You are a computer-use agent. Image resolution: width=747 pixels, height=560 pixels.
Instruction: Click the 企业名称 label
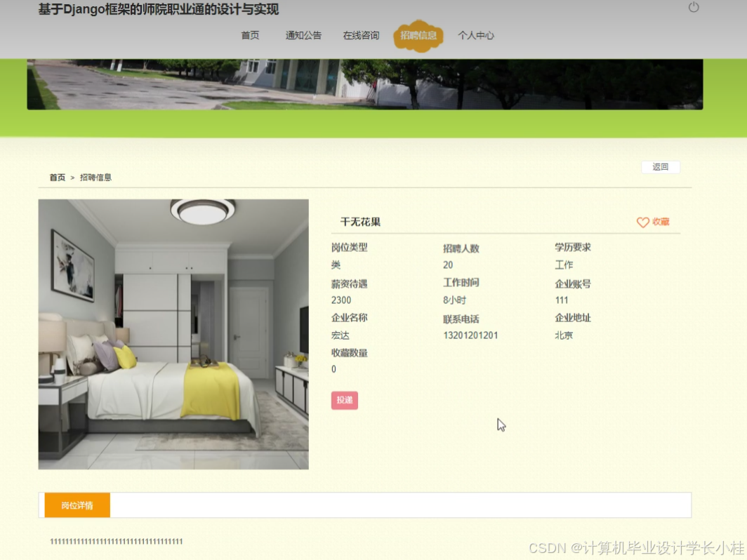point(349,318)
